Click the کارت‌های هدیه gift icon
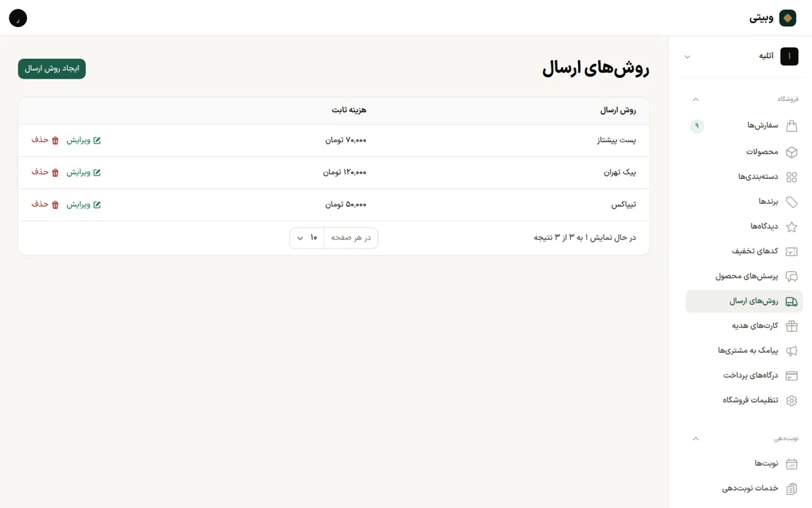Viewport: 812px width, 508px height. click(791, 326)
